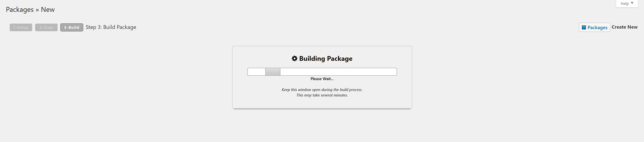
Task: Click the empty right side of the progress bar
Action: (338, 72)
